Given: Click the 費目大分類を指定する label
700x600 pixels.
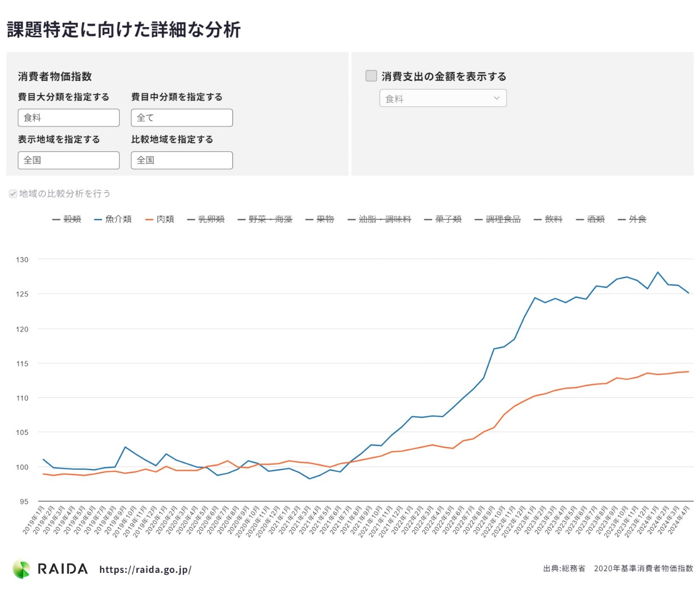Looking at the screenshot, I should pyautogui.click(x=63, y=97).
